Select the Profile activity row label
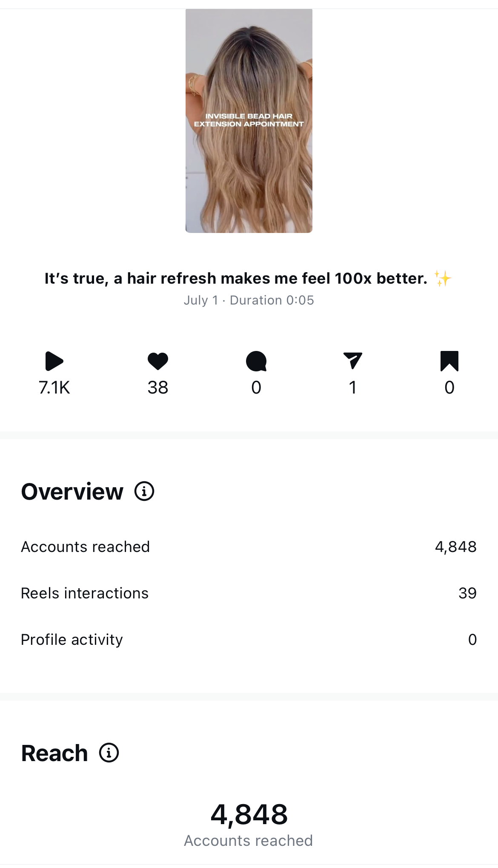Screen dimensions: 498x868 72,640
